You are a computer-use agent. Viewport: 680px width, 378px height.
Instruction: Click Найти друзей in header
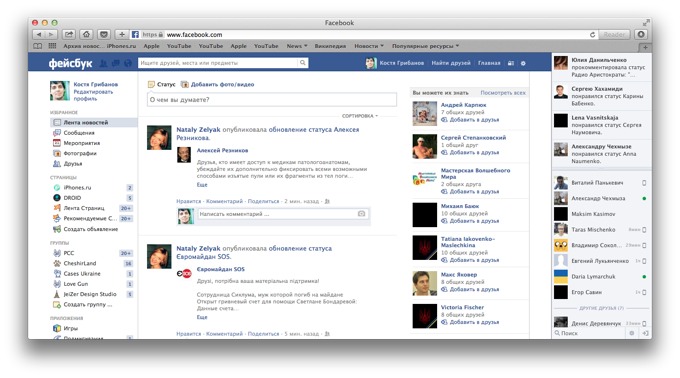[451, 63]
